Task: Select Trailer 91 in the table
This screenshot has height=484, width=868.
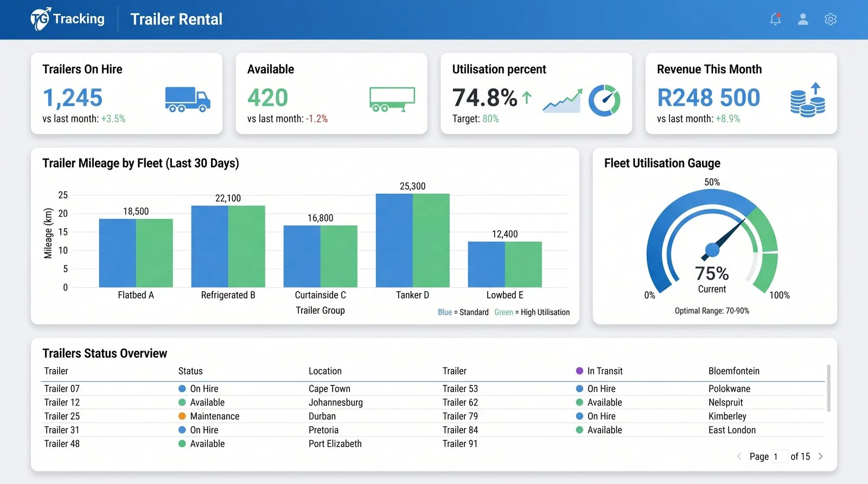Action: pos(460,443)
